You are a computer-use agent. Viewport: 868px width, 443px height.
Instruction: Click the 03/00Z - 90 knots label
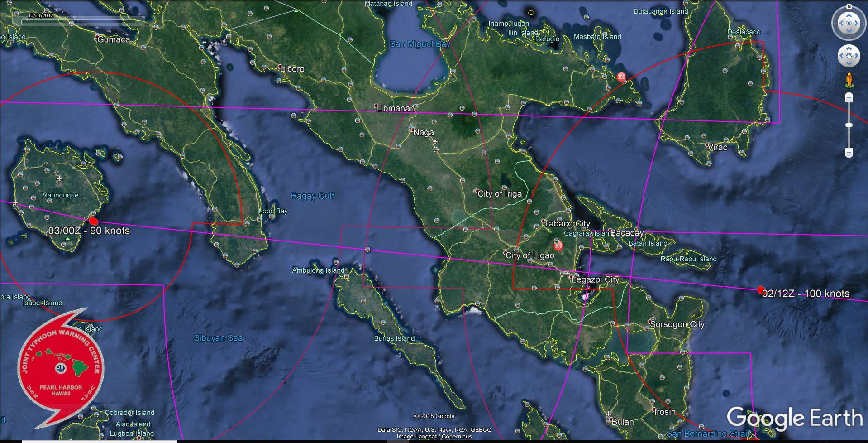(x=89, y=231)
